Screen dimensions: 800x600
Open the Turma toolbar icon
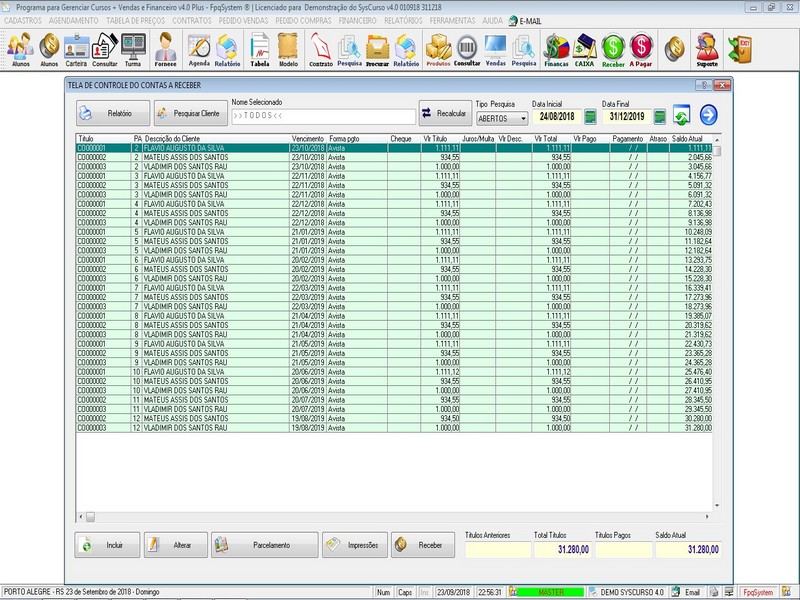point(133,48)
